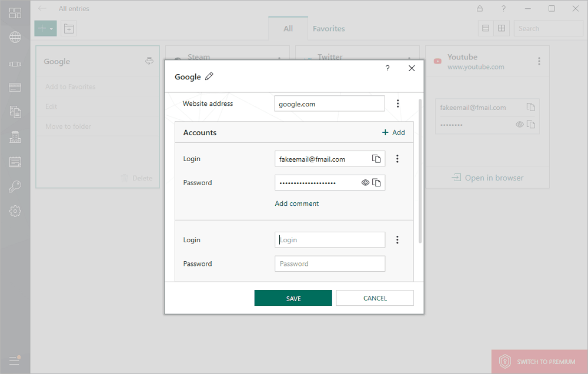Click the CANCEL button
Screen dimensions: 588x374
[375, 298]
